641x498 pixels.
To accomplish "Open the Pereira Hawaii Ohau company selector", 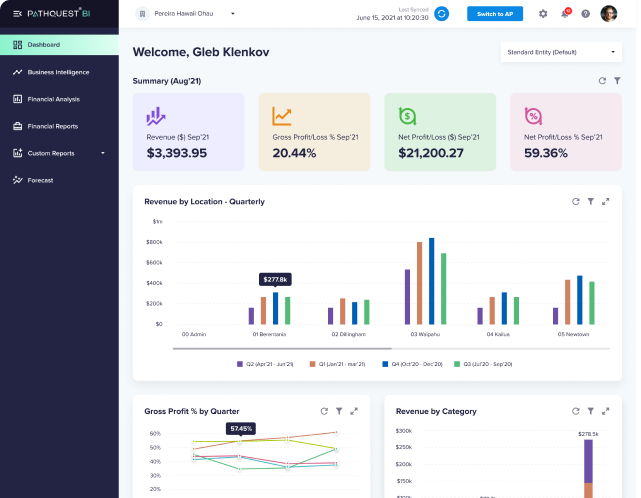I will pyautogui.click(x=192, y=14).
